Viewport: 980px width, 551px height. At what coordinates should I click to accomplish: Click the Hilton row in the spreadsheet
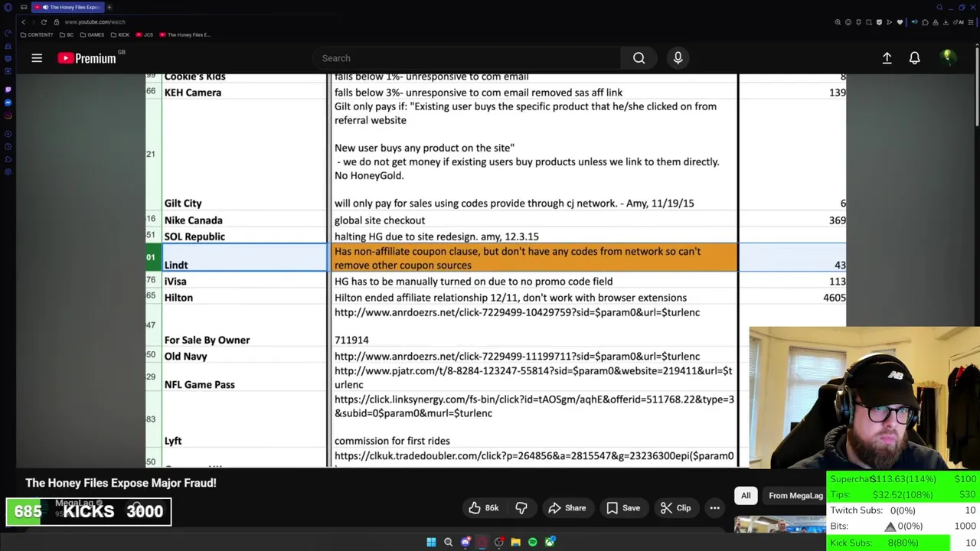178,298
